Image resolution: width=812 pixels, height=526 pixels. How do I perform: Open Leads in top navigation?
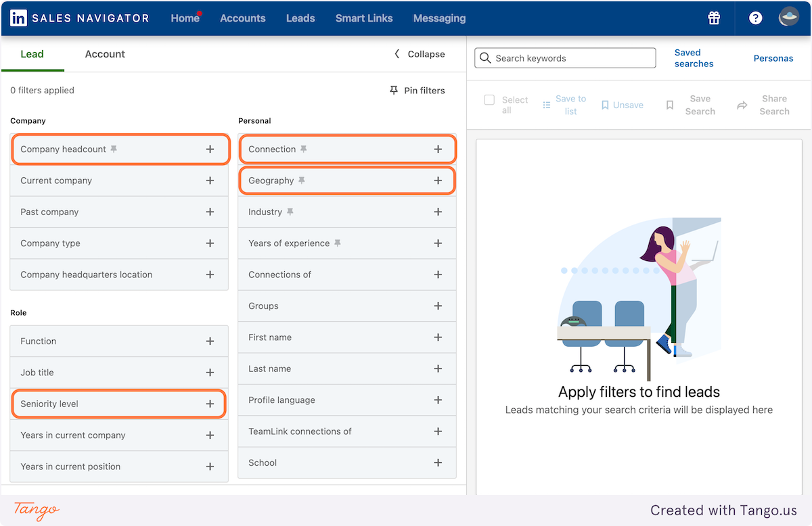tap(300, 18)
